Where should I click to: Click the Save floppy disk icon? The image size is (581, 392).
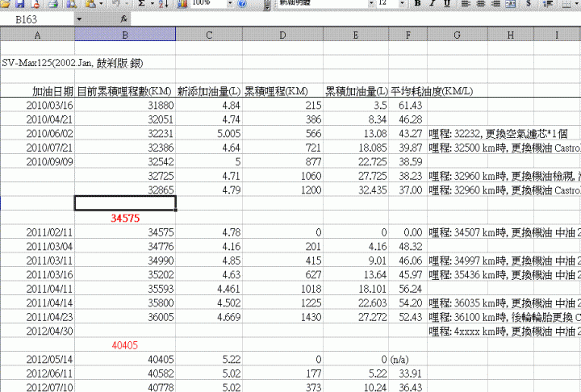19,4
